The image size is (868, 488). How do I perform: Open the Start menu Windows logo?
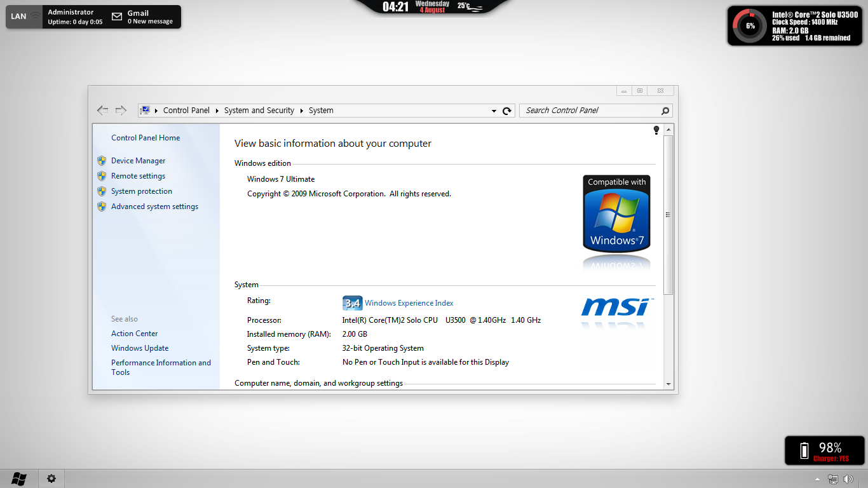click(19, 478)
